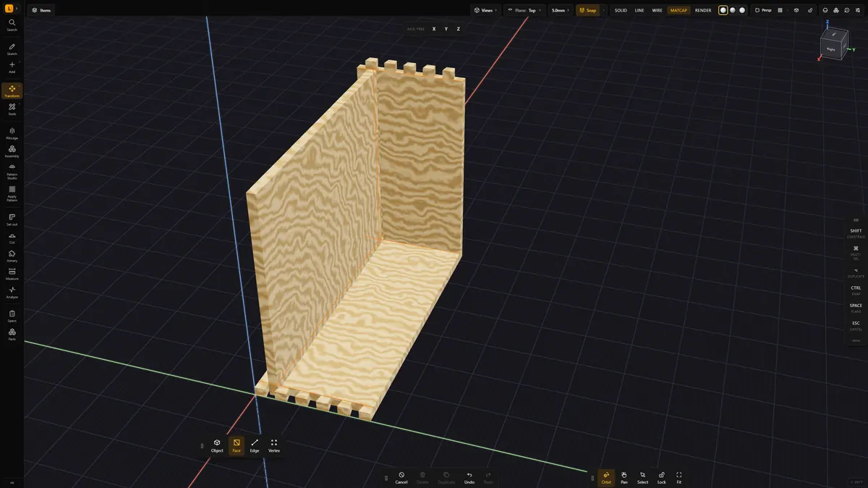Click the ESC Cancel shortcut hint
This screenshot has height=488, width=868.
pyautogui.click(x=856, y=325)
